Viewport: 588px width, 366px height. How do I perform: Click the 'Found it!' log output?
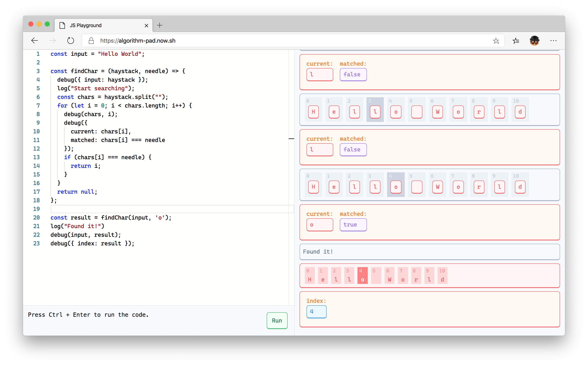(318, 252)
